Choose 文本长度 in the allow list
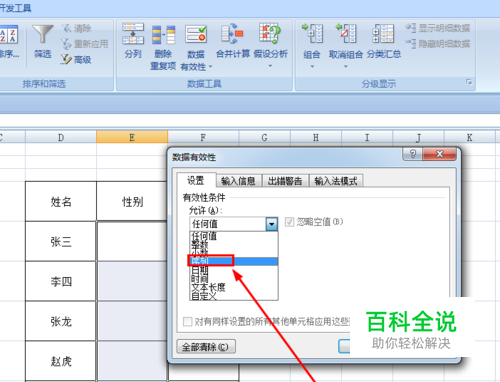 [x=233, y=287]
